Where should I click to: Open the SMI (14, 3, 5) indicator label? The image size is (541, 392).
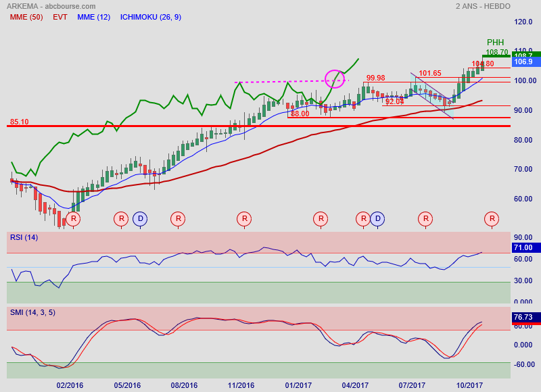click(32, 312)
